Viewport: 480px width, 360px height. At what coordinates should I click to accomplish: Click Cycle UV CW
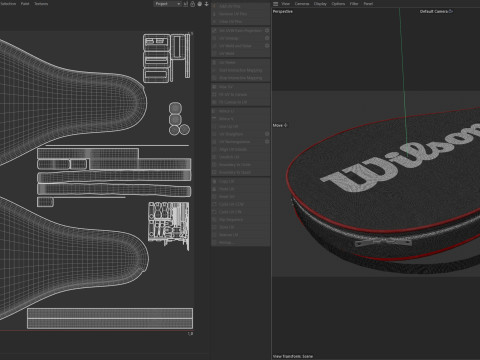[240, 212]
